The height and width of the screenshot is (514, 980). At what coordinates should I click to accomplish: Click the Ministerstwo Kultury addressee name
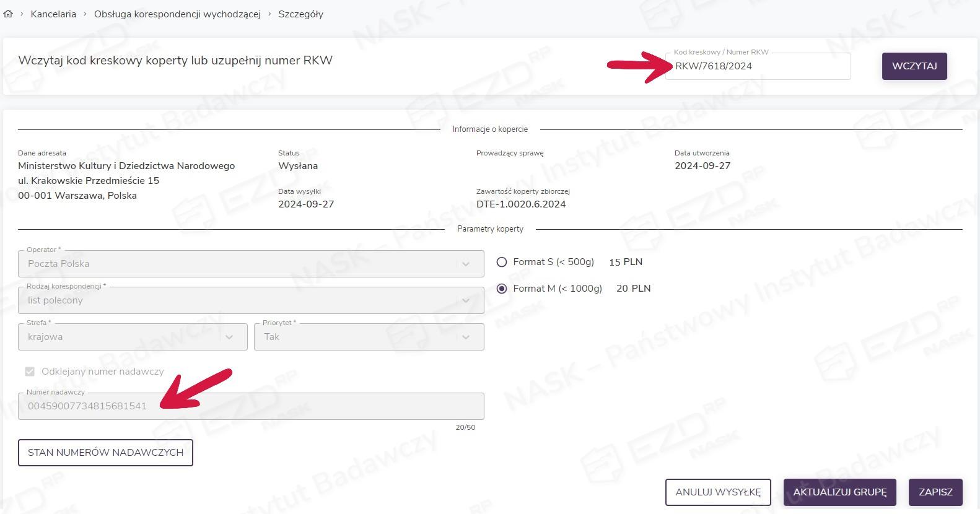[x=126, y=166]
